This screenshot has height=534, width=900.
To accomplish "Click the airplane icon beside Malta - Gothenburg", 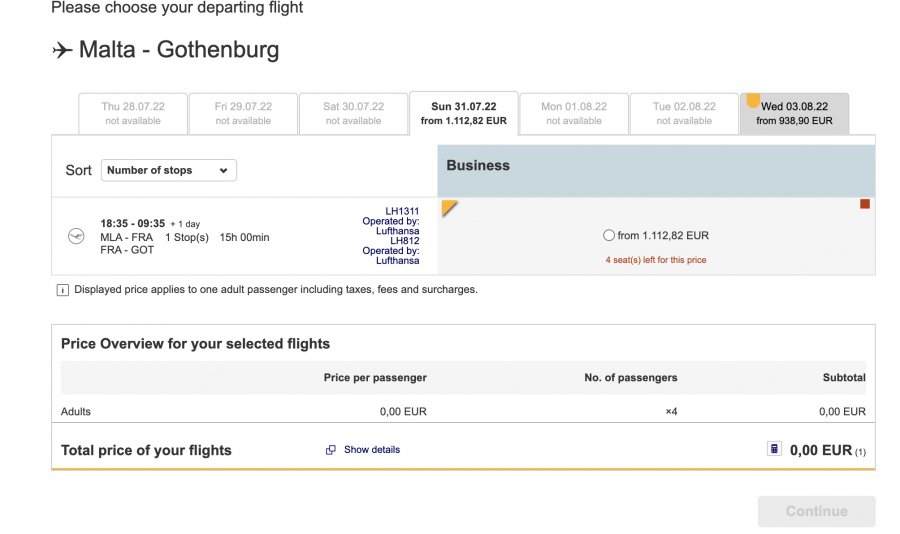I will 62,50.
